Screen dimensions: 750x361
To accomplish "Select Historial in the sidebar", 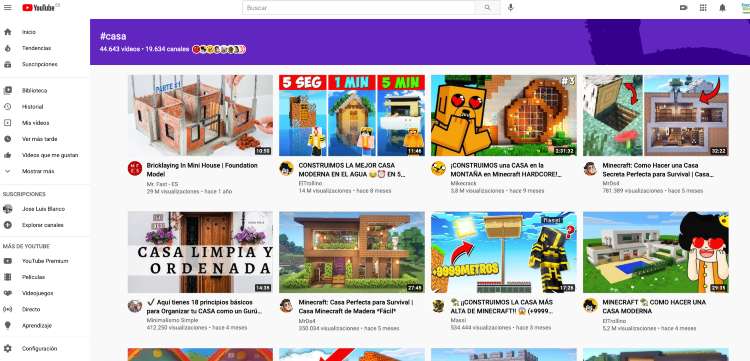I will tap(33, 107).
